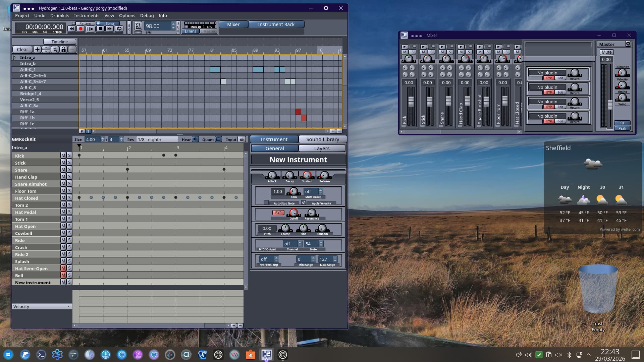This screenshot has height=362, width=644.
Task: Open the Res 1/8 eighth dropdown
Action: (157, 139)
